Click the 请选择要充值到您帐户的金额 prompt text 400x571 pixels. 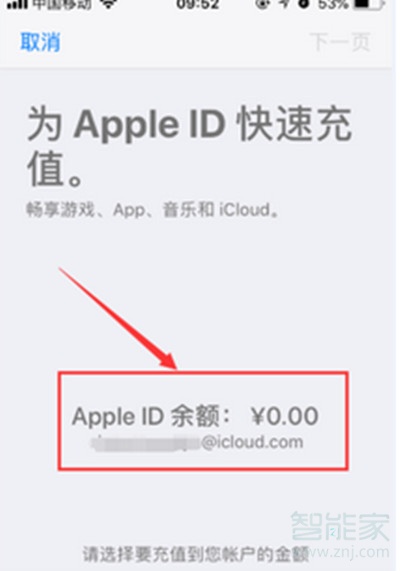pyautogui.click(x=196, y=555)
